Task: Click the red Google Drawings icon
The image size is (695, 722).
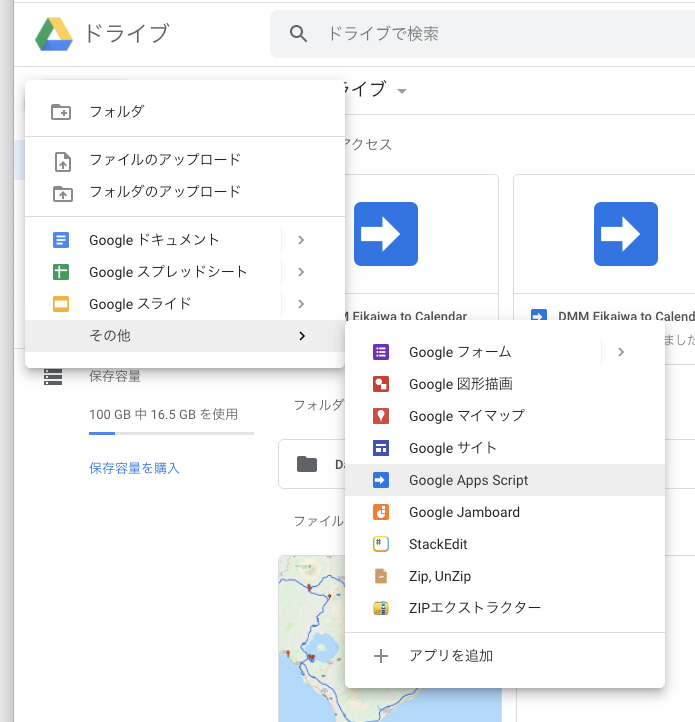Action: coord(381,384)
